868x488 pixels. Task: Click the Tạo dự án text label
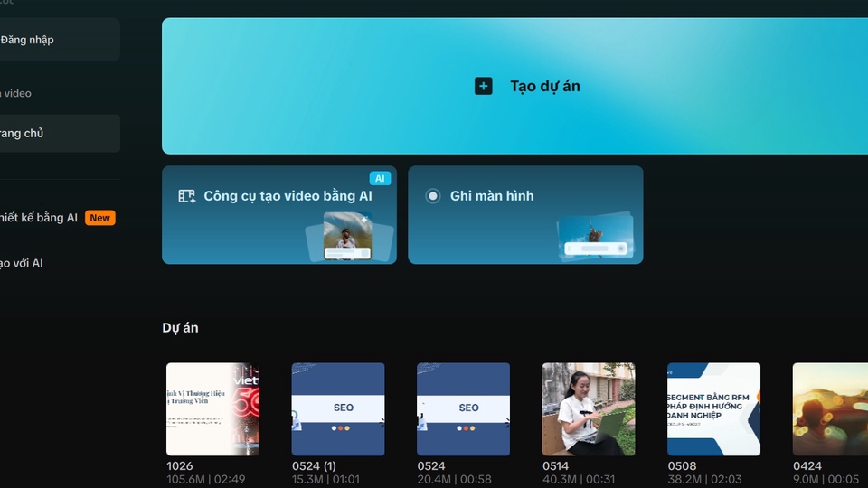pos(545,86)
